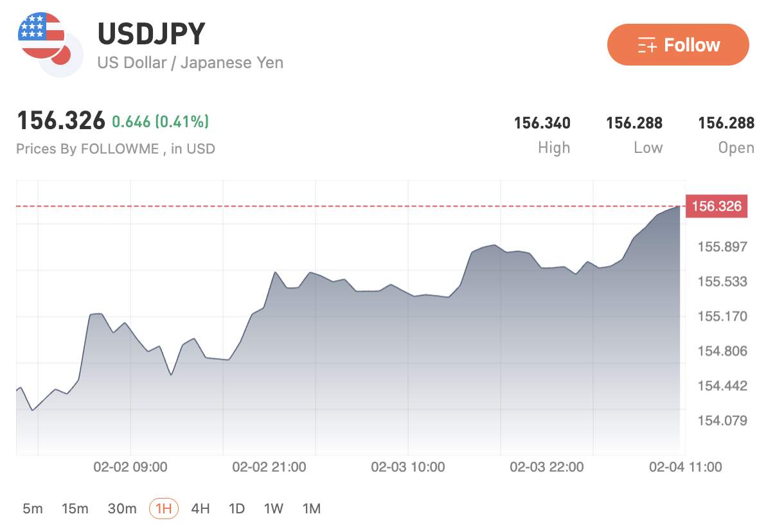Click the 02-03 10:00 timestamp on axis
Image resolution: width=775 pixels, height=532 pixels.
click(x=409, y=467)
